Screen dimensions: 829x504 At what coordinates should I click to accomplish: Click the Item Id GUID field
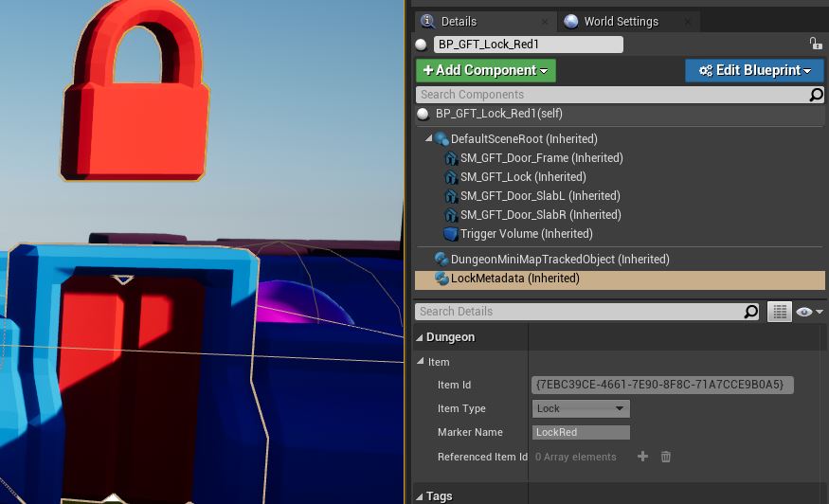tap(662, 385)
